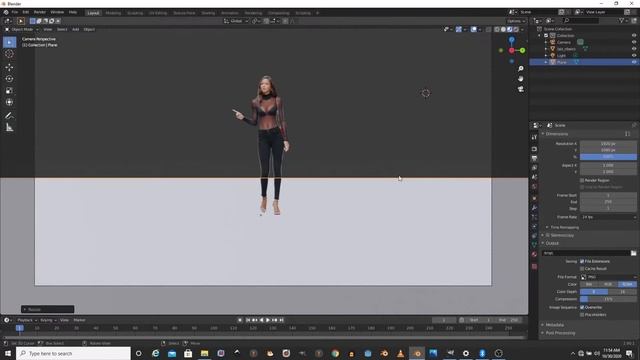Viewport: 640px width, 360px height.
Task: Select the Measure tool
Action: coord(9,128)
